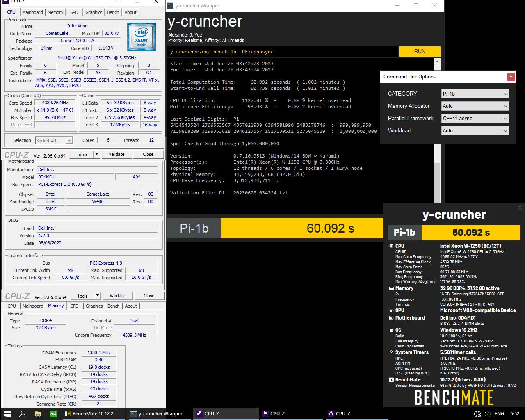This screenshot has width=525, height=420.
Task: Open Graphics tab in the bottom Memory CPU-Z window
Action: point(94,306)
